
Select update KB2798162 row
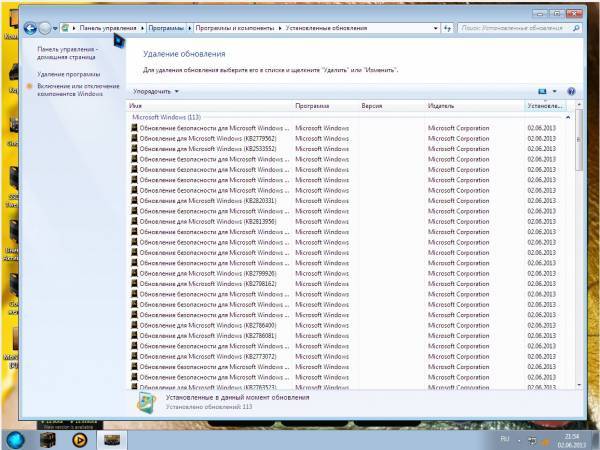point(348,284)
